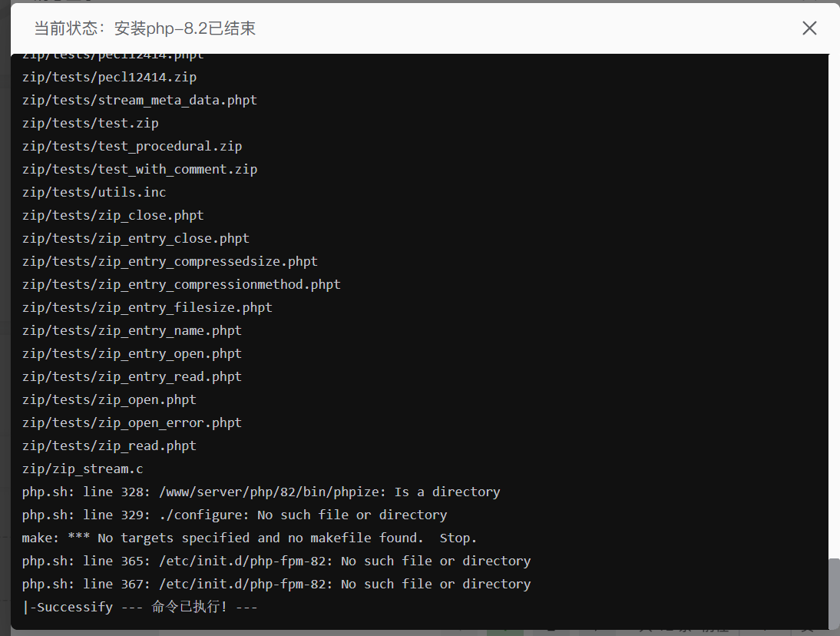
Task: Click the 'zip/tests/pecl12414.zip' log line
Action: (109, 77)
